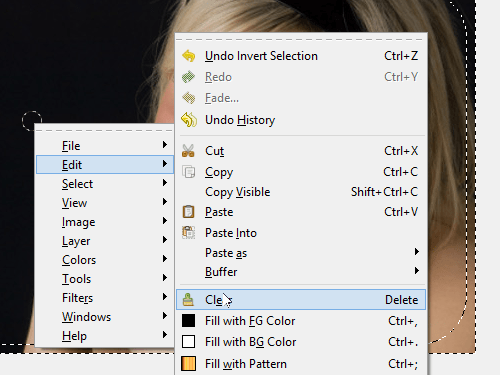
Task: Expand the Help submenu arrow
Action: [x=165, y=334]
